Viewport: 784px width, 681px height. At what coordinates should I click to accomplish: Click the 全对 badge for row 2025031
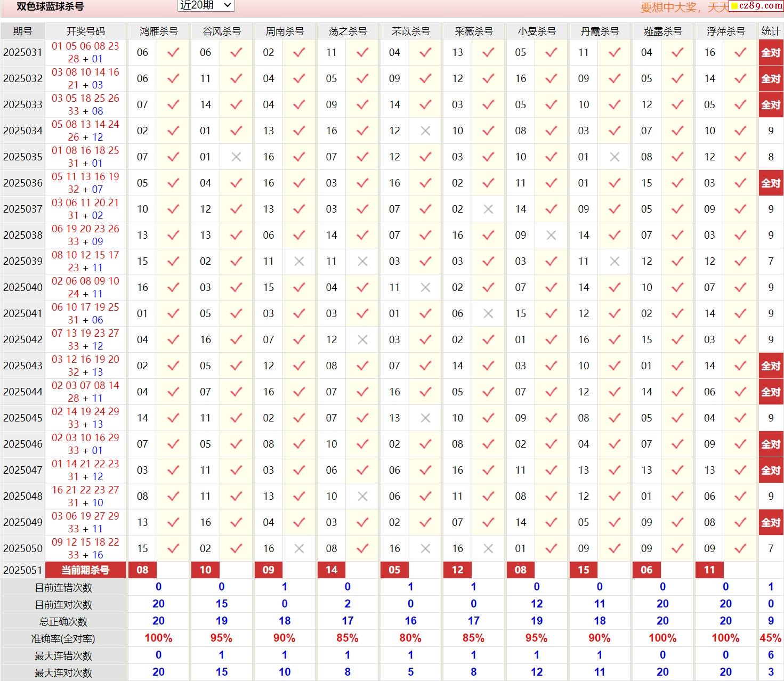(x=771, y=53)
